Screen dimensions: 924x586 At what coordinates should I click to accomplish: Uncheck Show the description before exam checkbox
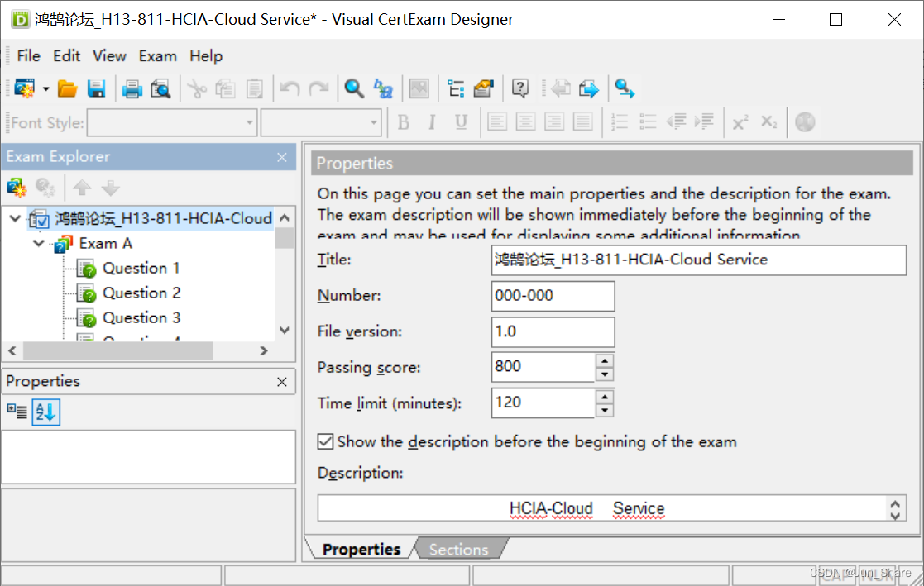click(325, 441)
